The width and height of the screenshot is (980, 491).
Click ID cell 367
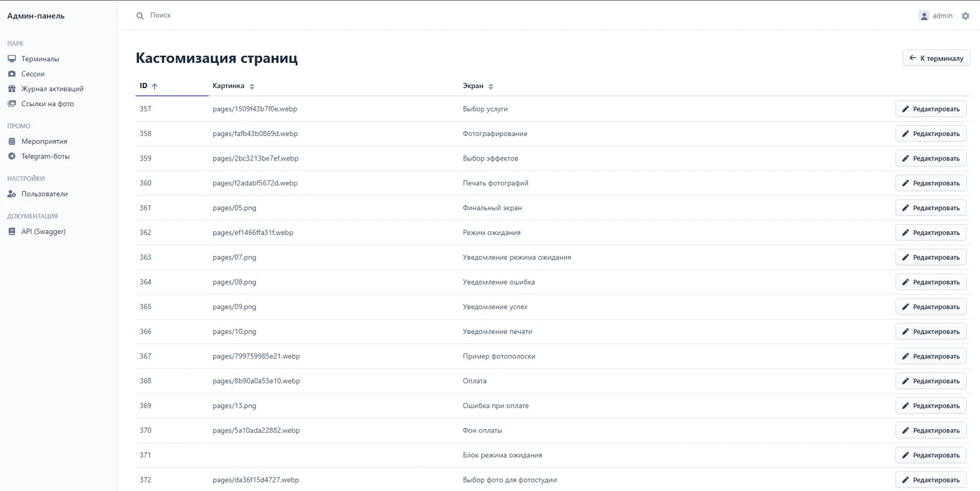tap(145, 356)
